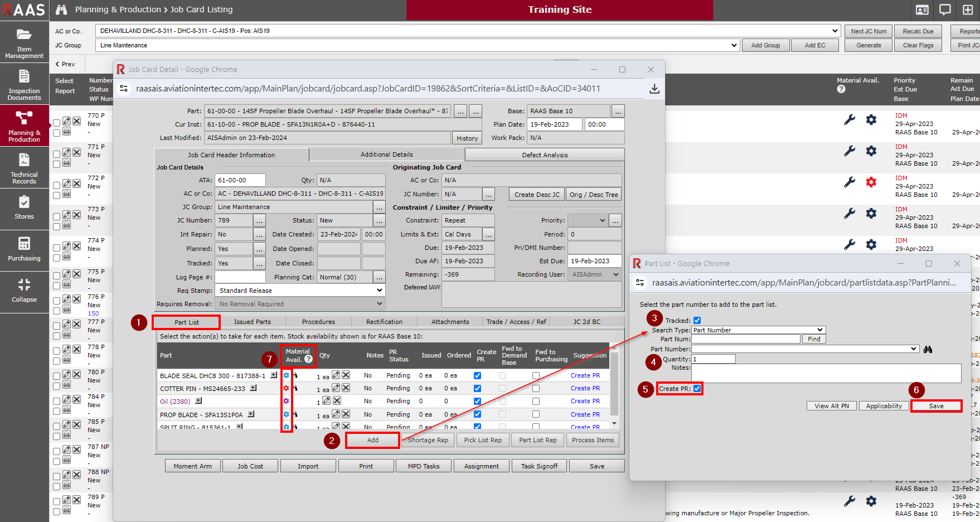This screenshot has height=522, width=980.
Task: Switch to the Issued Parts tab
Action: click(x=252, y=322)
